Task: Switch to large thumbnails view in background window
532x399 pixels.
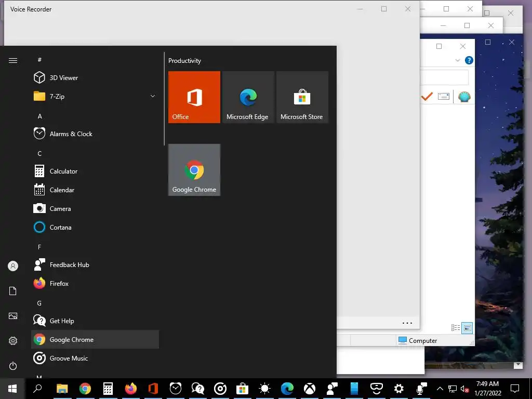Action: click(467, 328)
